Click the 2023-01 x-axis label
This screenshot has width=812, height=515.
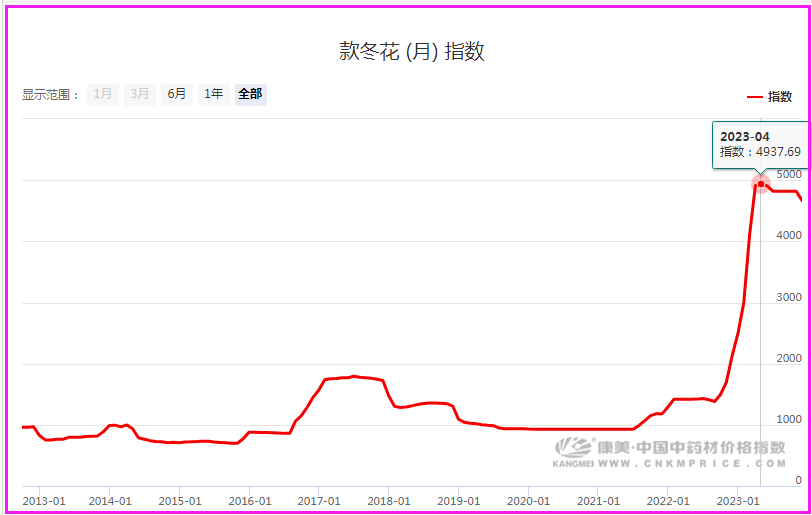[738, 501]
